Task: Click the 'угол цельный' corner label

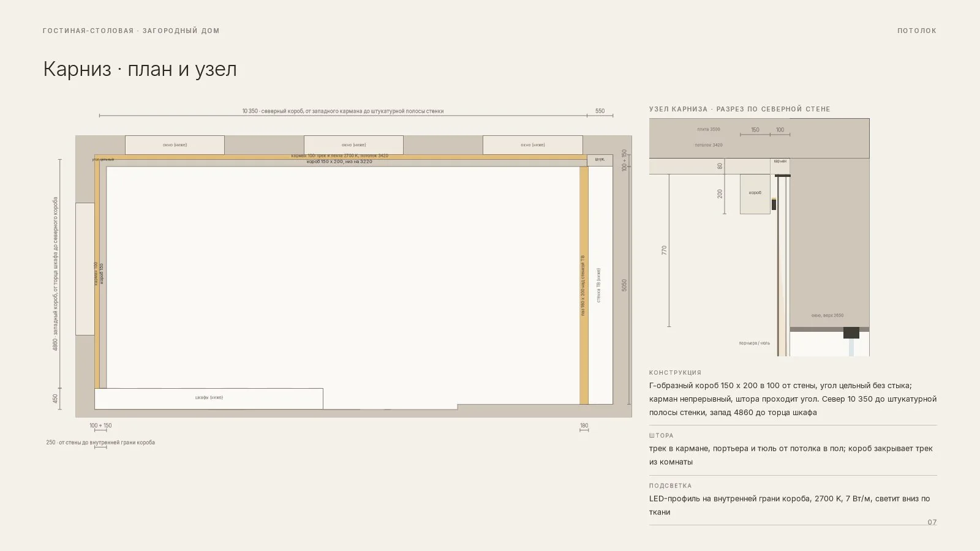Action: click(103, 159)
